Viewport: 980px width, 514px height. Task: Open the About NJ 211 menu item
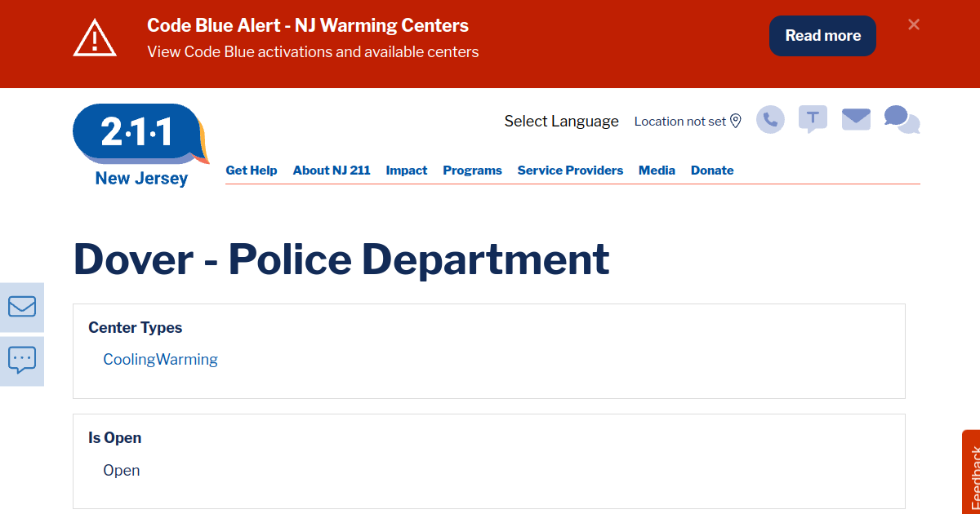click(x=332, y=170)
